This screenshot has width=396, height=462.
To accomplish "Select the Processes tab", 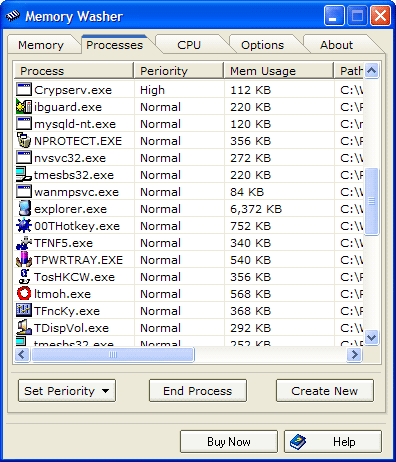I will coord(114,45).
